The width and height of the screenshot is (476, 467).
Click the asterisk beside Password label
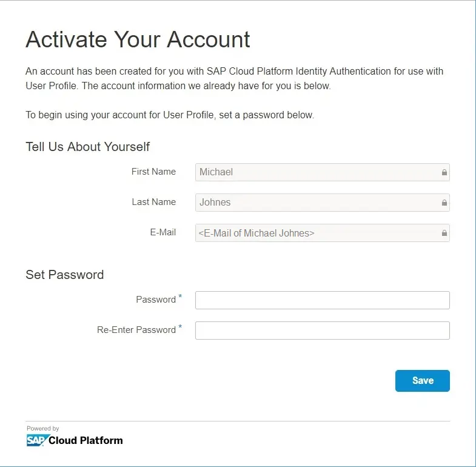[x=180, y=297]
